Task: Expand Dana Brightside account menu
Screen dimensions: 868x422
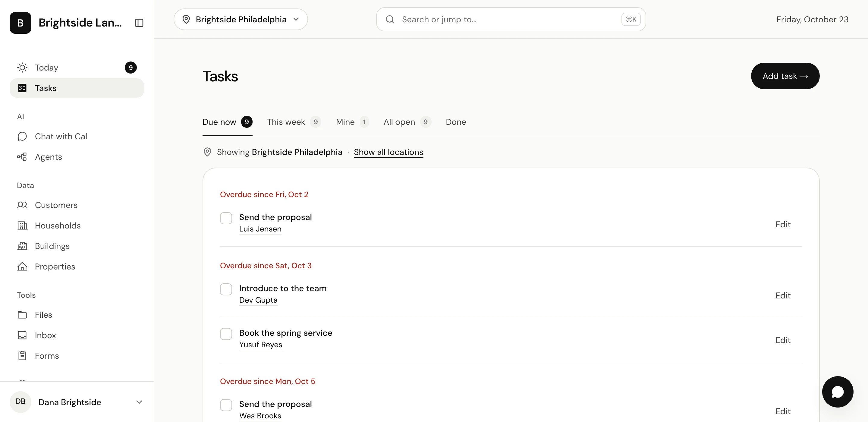Action: pos(77,402)
